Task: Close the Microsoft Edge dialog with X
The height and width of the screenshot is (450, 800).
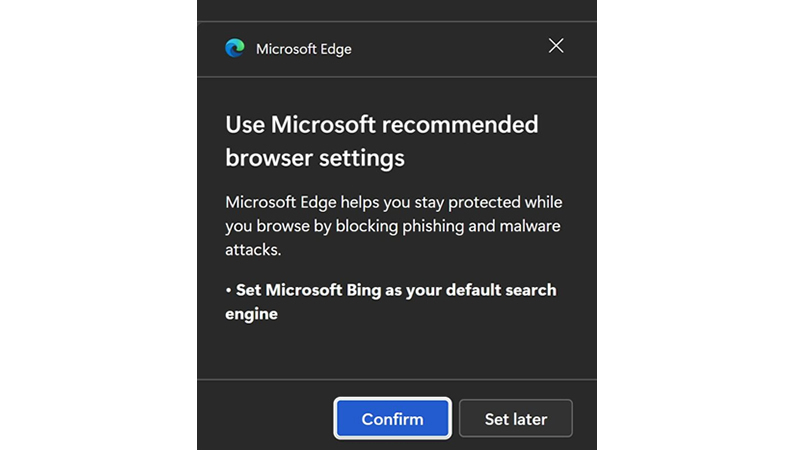Action: (556, 46)
